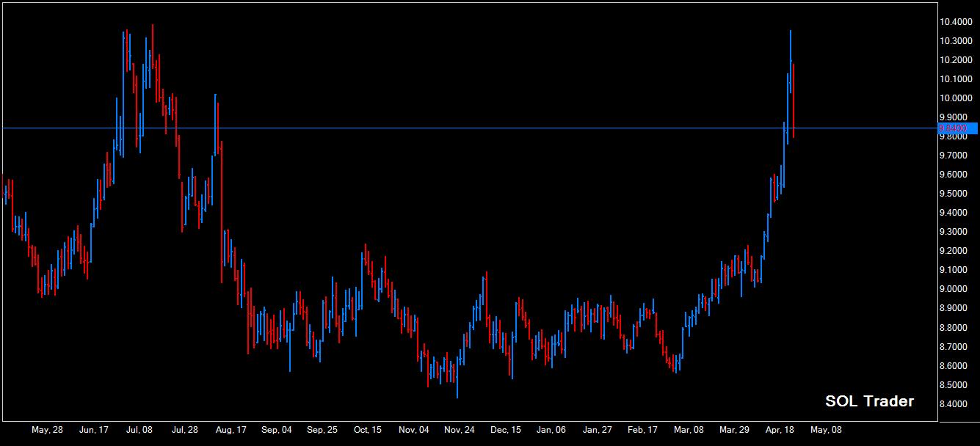Click the Nov, 04 date label
This screenshot has height=446, width=980.
[414, 431]
